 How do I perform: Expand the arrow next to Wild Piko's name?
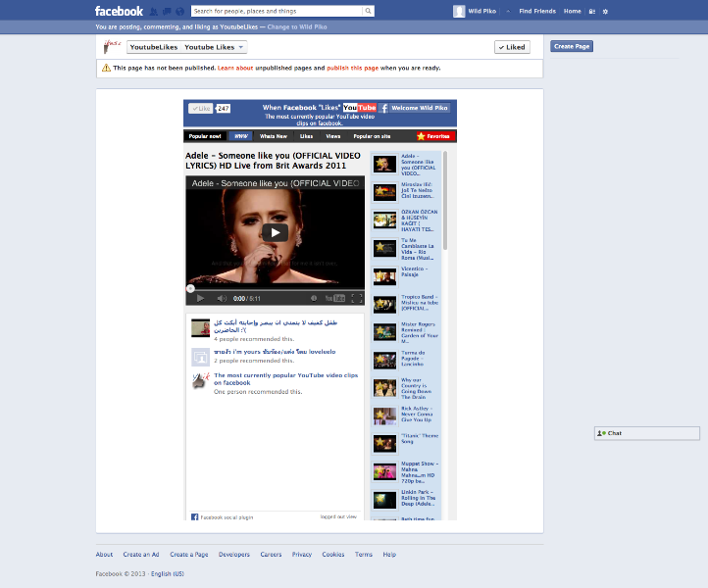tap(508, 12)
